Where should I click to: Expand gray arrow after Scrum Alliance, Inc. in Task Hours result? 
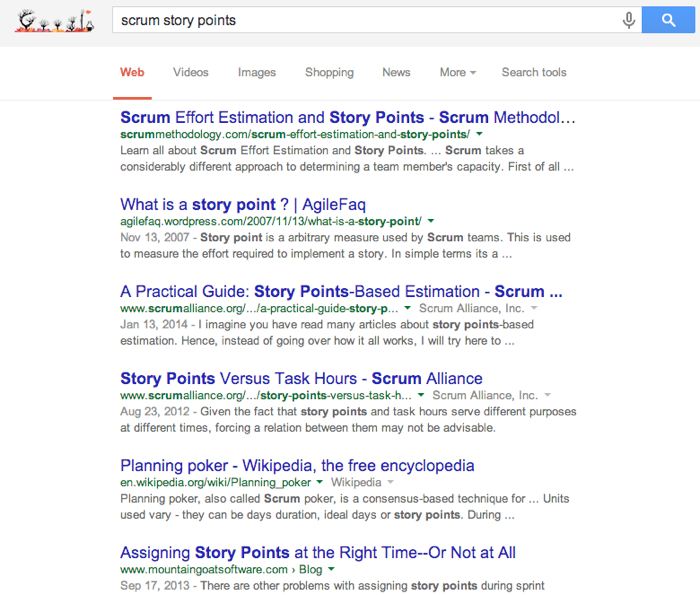(x=547, y=395)
